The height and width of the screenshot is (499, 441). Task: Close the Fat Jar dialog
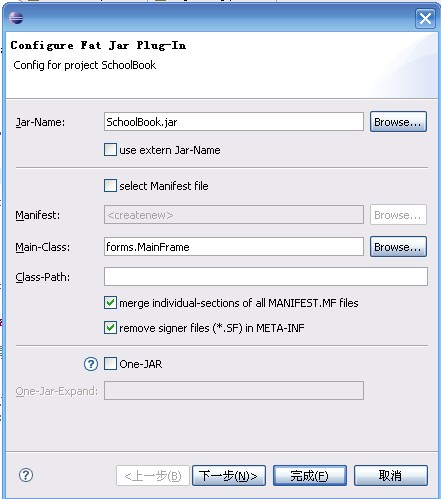(x=425, y=18)
